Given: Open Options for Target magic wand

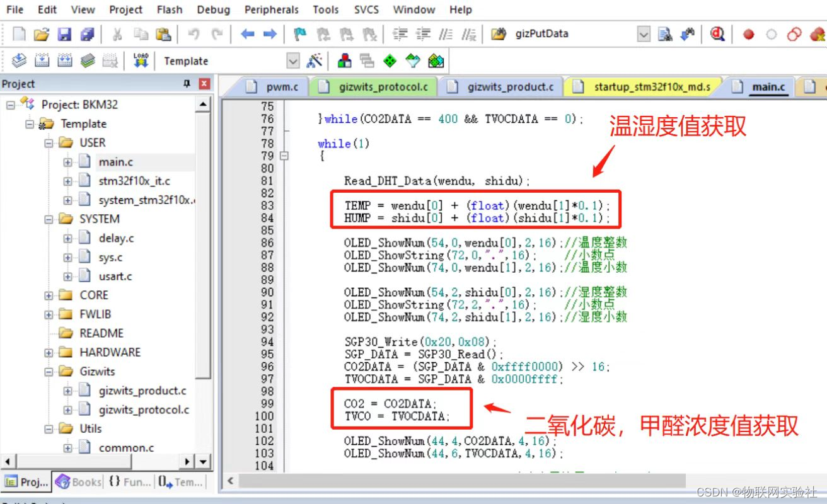Looking at the screenshot, I should click(x=314, y=60).
